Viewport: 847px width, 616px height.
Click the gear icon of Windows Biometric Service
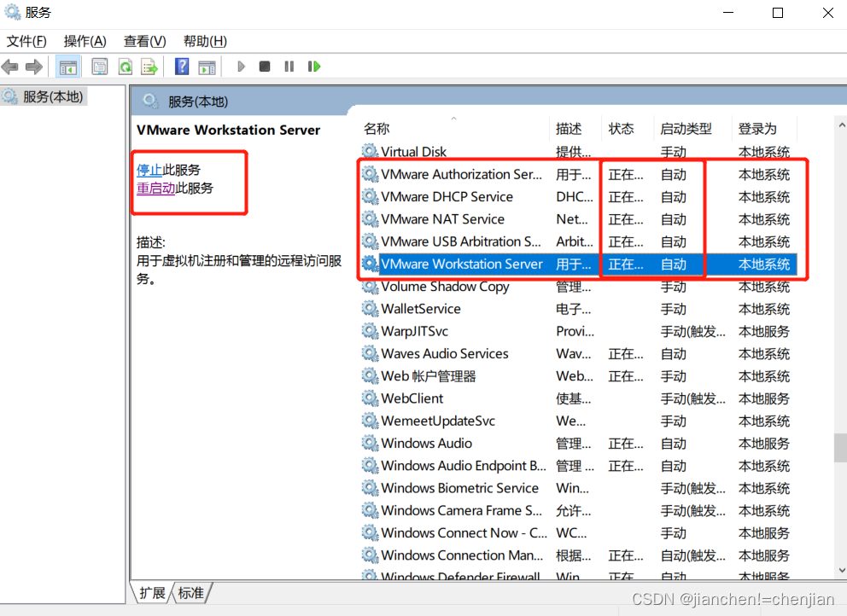click(x=370, y=487)
